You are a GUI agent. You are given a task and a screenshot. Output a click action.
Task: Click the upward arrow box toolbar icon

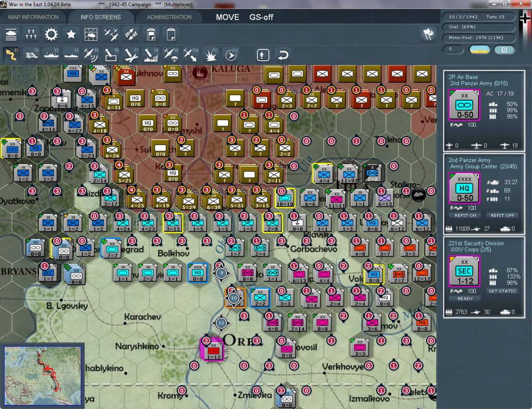(x=263, y=55)
